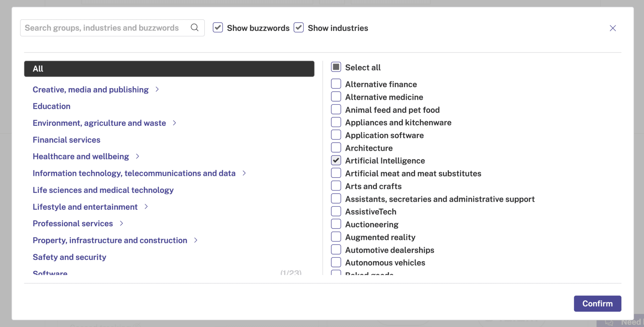Toggle the Show buzzwords checkbox
This screenshot has width=644, height=327.
click(218, 28)
